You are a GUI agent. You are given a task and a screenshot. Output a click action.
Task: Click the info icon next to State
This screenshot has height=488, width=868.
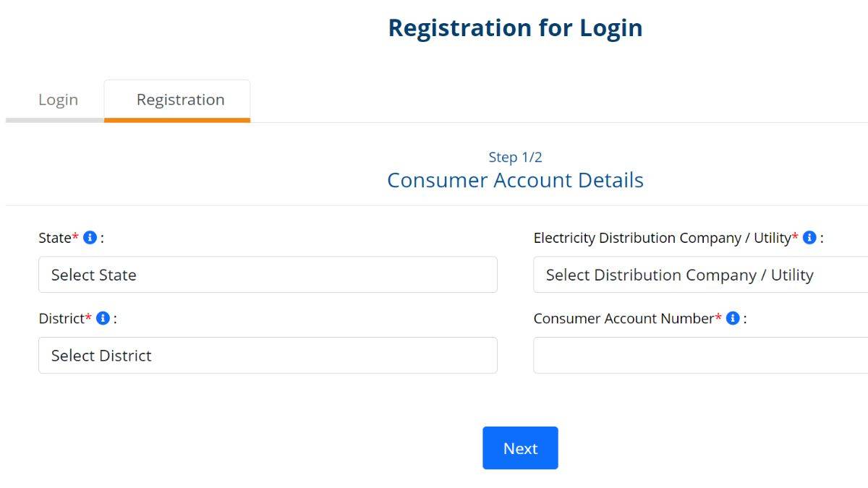click(90, 236)
